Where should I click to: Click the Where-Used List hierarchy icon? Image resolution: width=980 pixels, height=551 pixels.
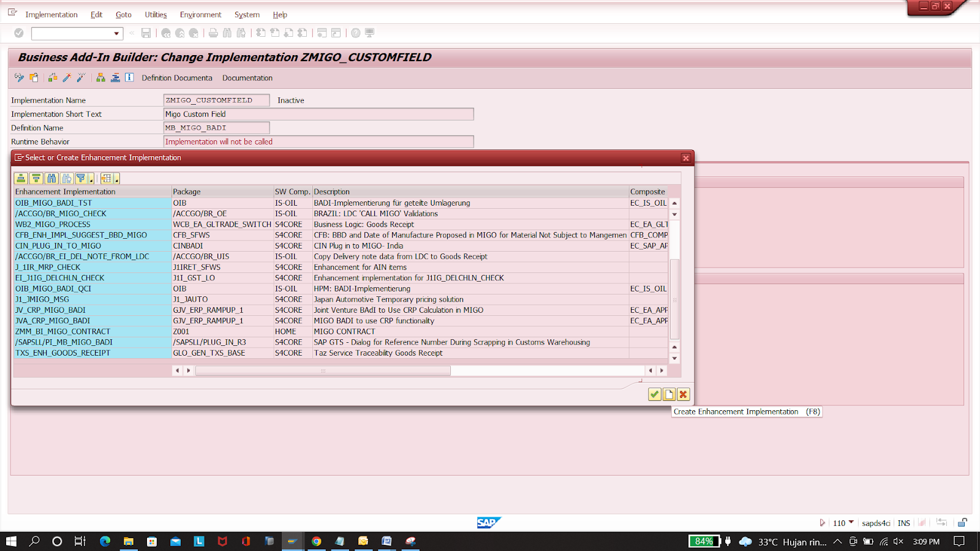100,78
